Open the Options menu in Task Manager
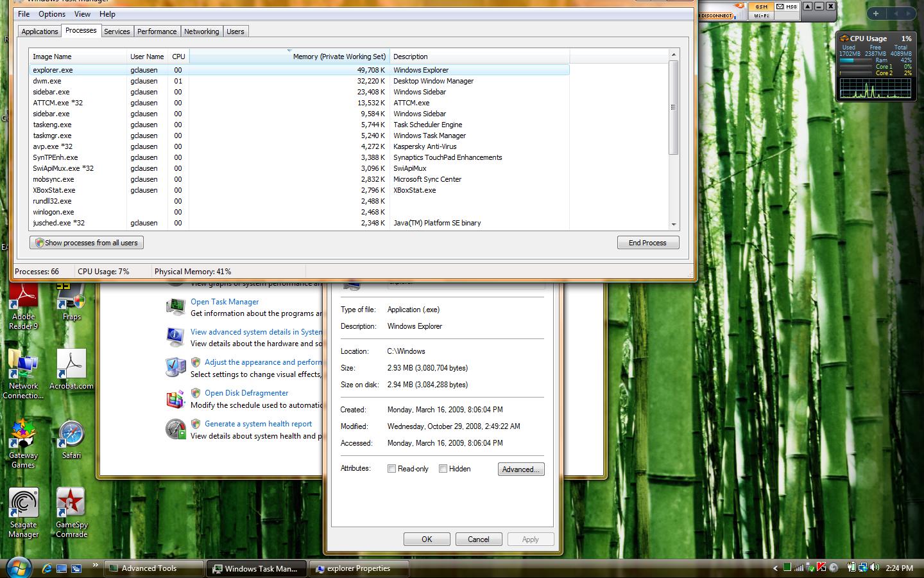 52,13
